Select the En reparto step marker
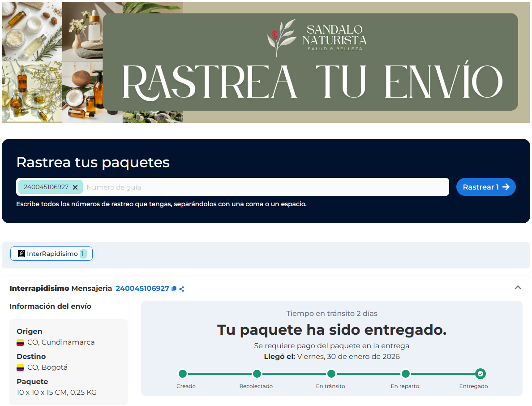Screen dimensions: 532x406 [405, 374]
